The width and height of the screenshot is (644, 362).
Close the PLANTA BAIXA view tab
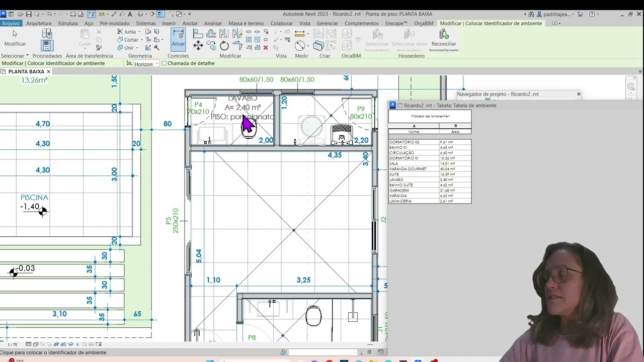click(48, 71)
